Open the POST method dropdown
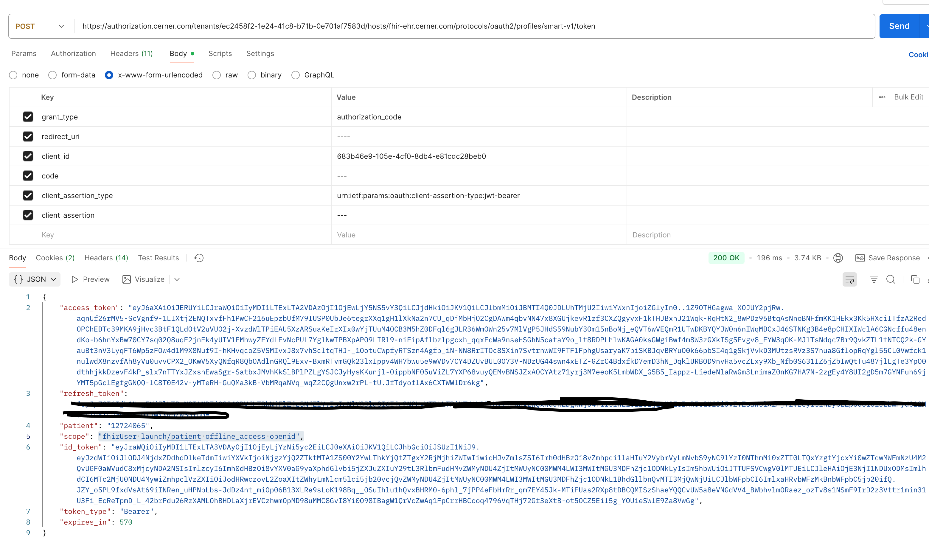929x560 pixels. tap(40, 27)
